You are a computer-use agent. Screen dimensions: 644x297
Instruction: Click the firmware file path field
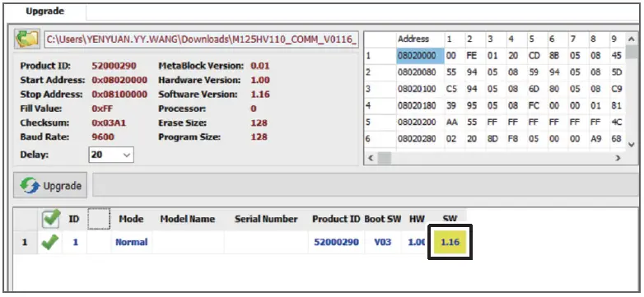(x=201, y=39)
